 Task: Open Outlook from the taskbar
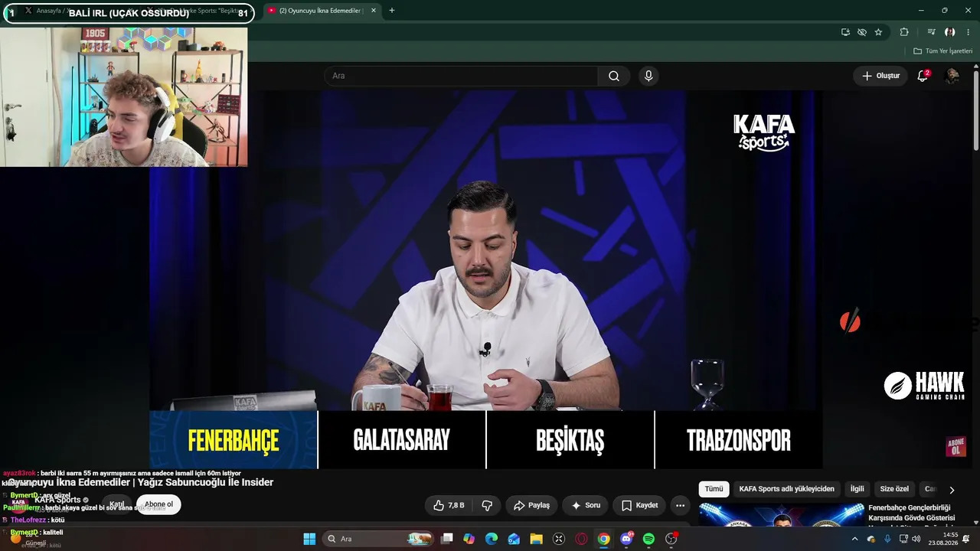point(514,539)
